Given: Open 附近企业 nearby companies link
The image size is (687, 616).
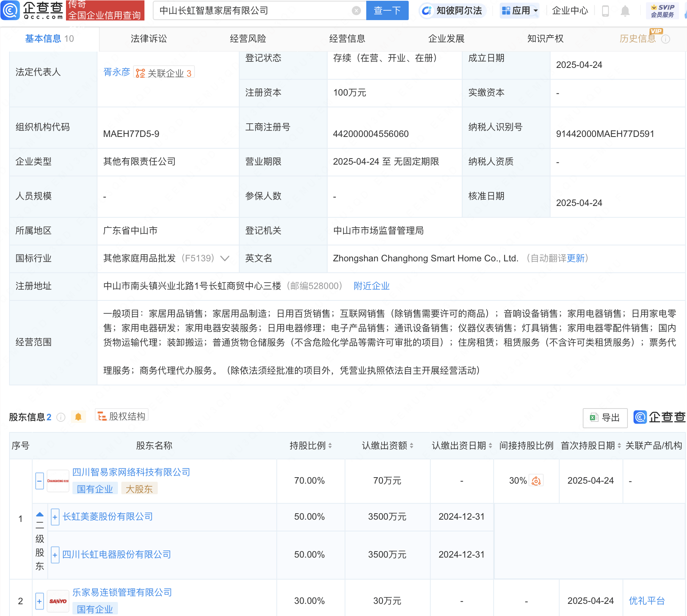Looking at the screenshot, I should [372, 286].
